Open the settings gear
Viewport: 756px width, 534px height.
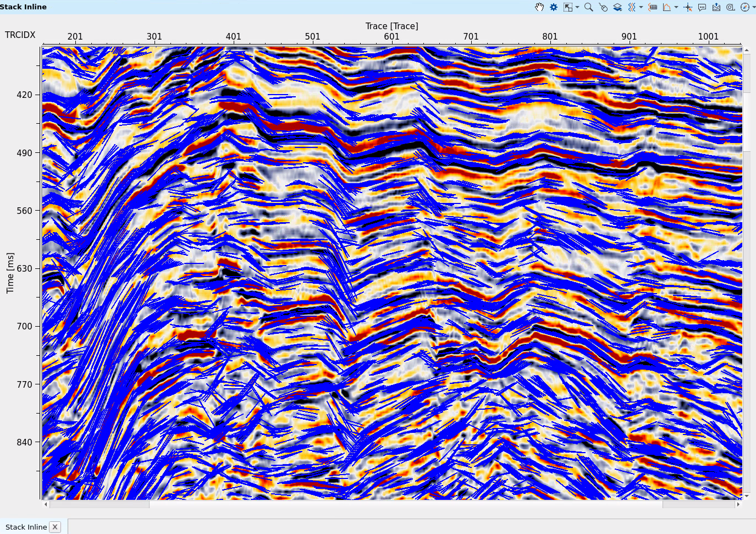click(553, 7)
